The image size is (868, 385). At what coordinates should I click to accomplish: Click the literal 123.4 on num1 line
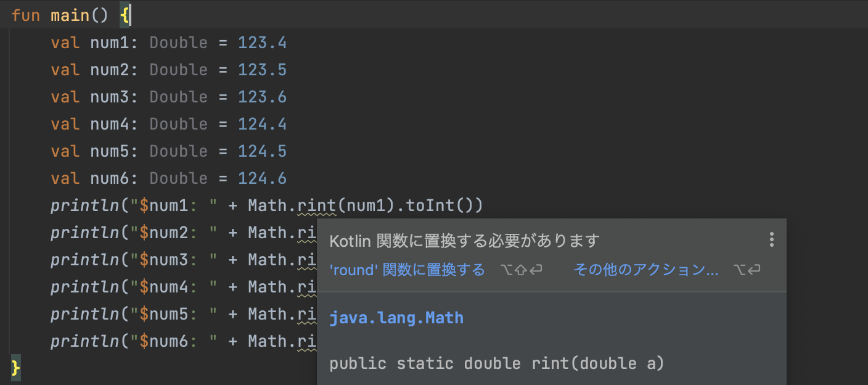(x=262, y=42)
